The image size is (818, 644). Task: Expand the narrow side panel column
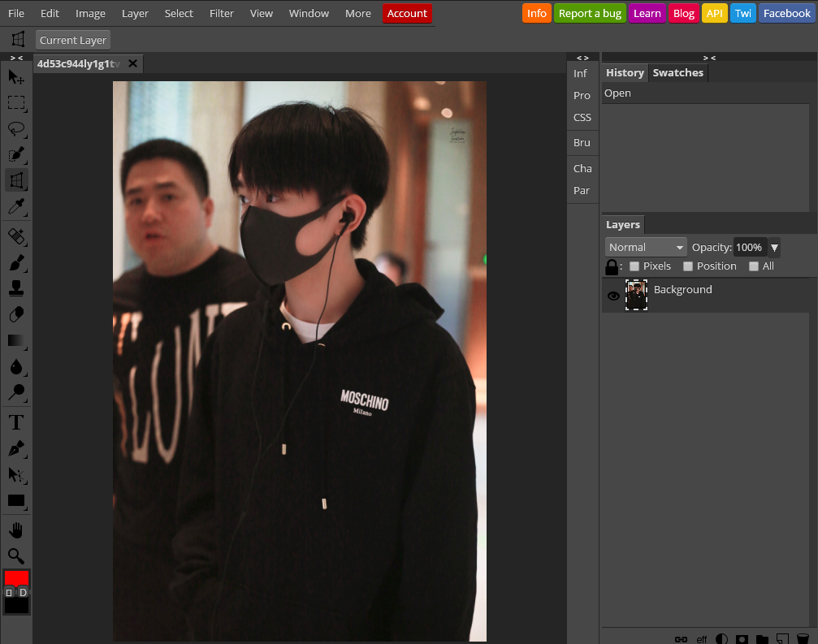click(x=582, y=58)
